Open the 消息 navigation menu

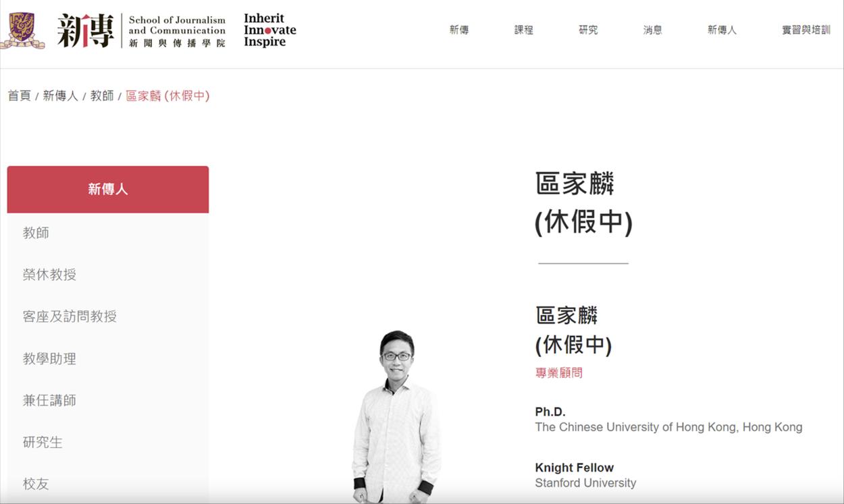pos(653,30)
